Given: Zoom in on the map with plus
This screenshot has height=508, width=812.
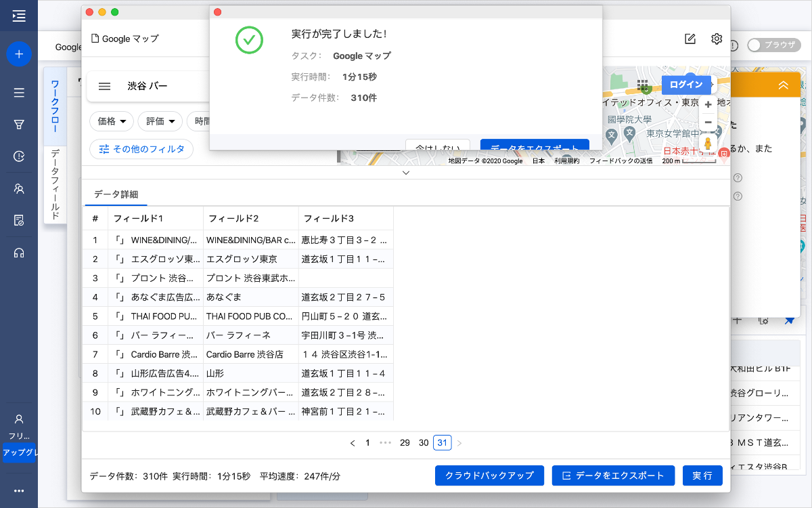Looking at the screenshot, I should (708, 104).
